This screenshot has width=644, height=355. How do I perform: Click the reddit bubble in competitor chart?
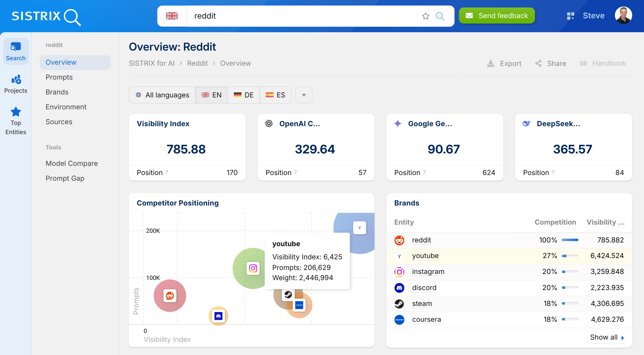pyautogui.click(x=170, y=296)
